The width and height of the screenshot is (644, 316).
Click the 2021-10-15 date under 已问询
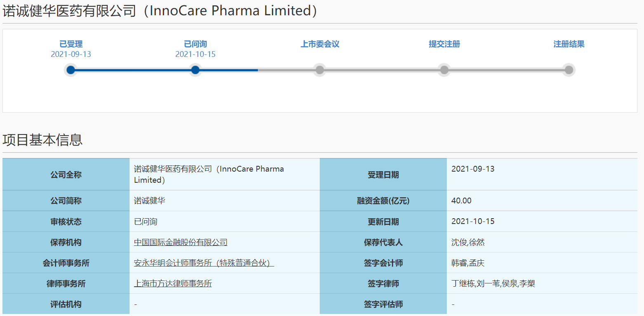click(x=196, y=54)
